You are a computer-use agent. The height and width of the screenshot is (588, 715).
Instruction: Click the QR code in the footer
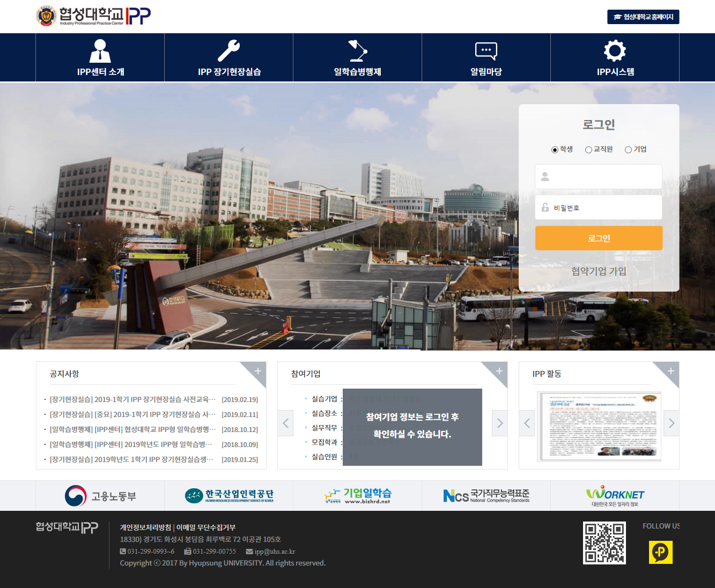click(604, 542)
